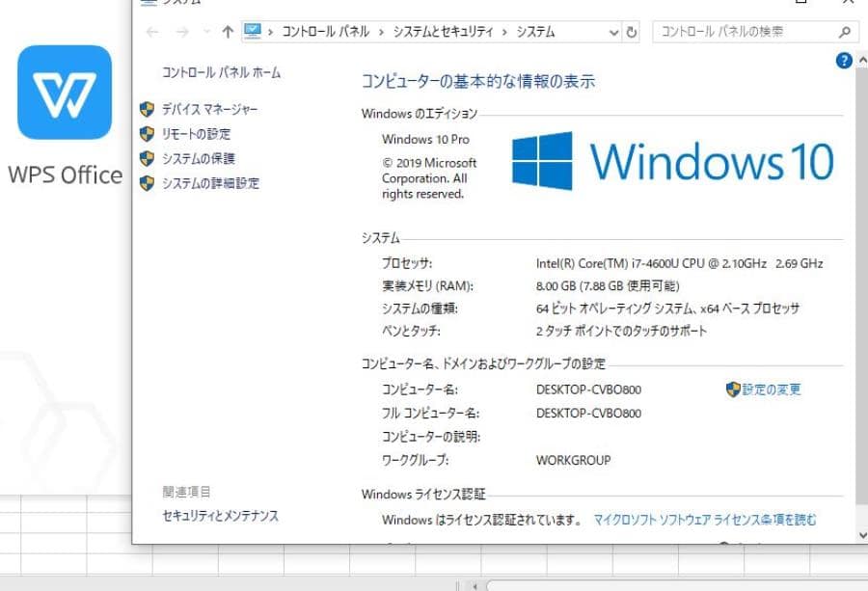Open リモートの設定 link
868x591 pixels.
(x=196, y=134)
